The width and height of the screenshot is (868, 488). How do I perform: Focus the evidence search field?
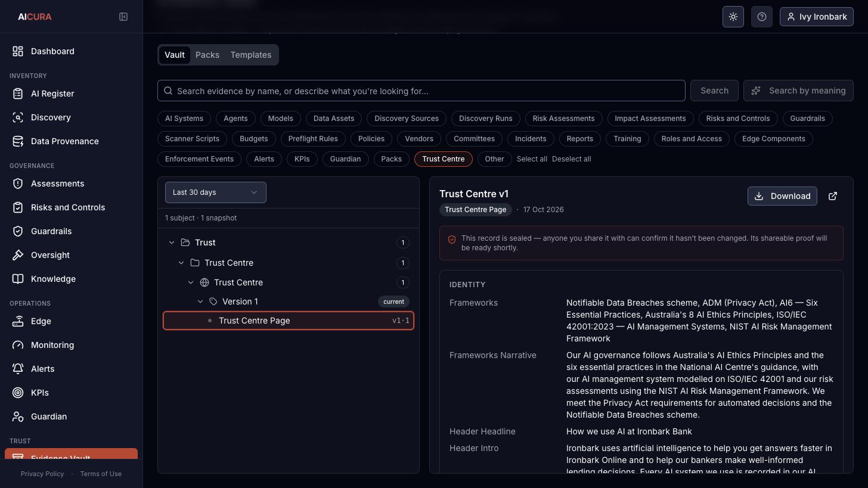tap(421, 91)
